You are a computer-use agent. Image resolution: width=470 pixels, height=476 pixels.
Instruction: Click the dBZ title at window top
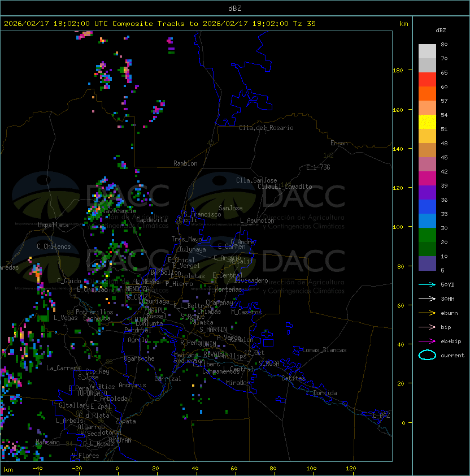pyautogui.click(x=234, y=8)
